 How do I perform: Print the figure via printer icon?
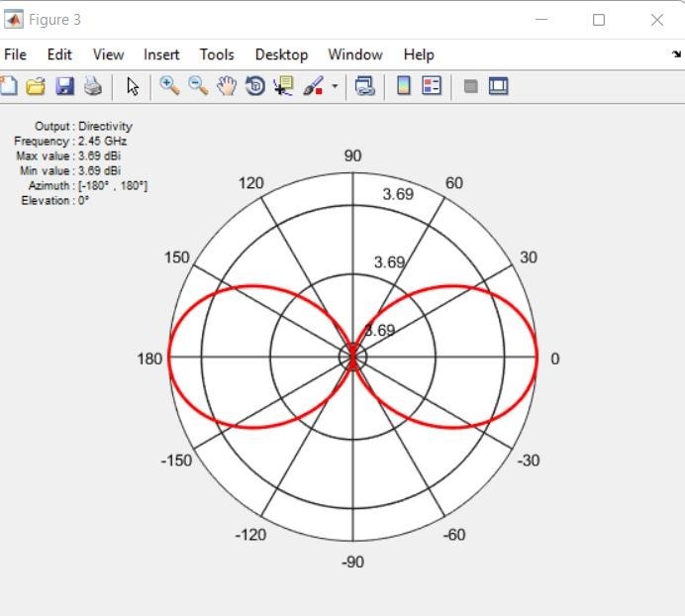point(93,86)
